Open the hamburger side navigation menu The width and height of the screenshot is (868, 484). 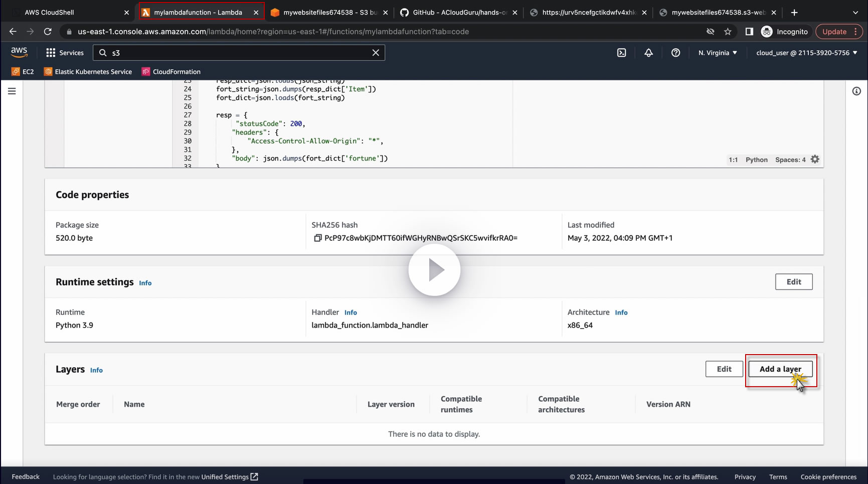(x=12, y=91)
